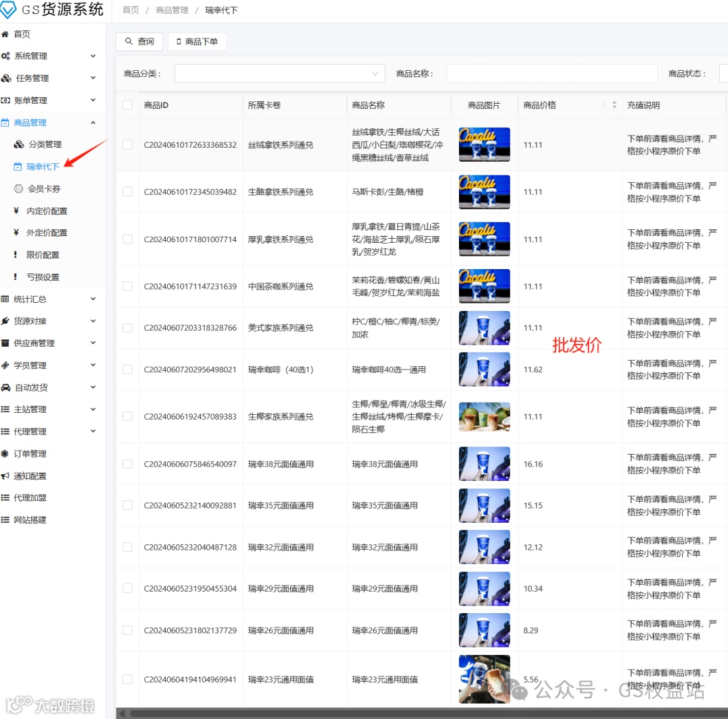Open the product image for 生椰家族系列通兑
Viewport: 728px width, 719px height.
pos(484,417)
